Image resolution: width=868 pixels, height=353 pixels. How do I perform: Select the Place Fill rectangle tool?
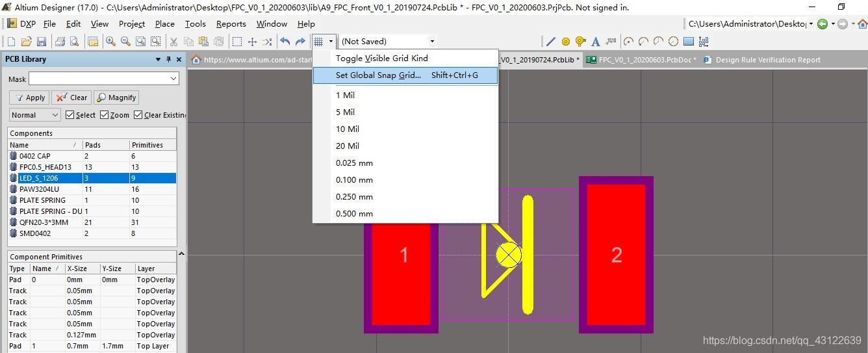coord(688,42)
